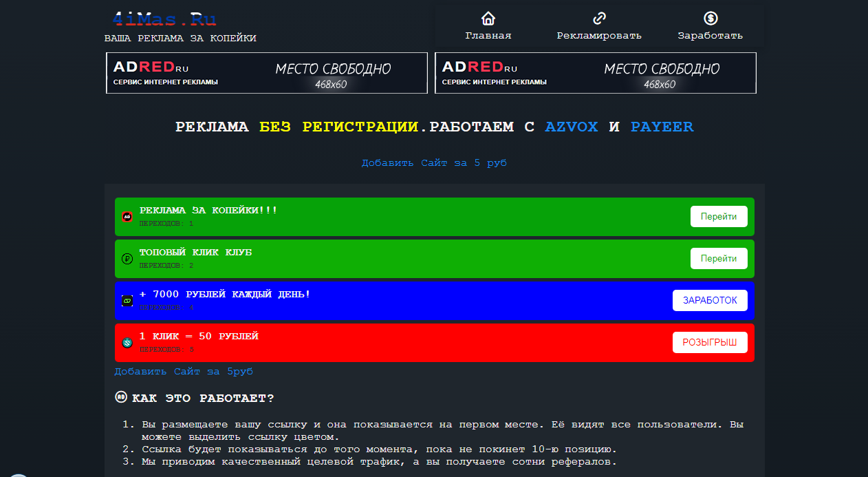Click the green icon in the blue ad row
This screenshot has height=477, width=868.
click(x=127, y=301)
